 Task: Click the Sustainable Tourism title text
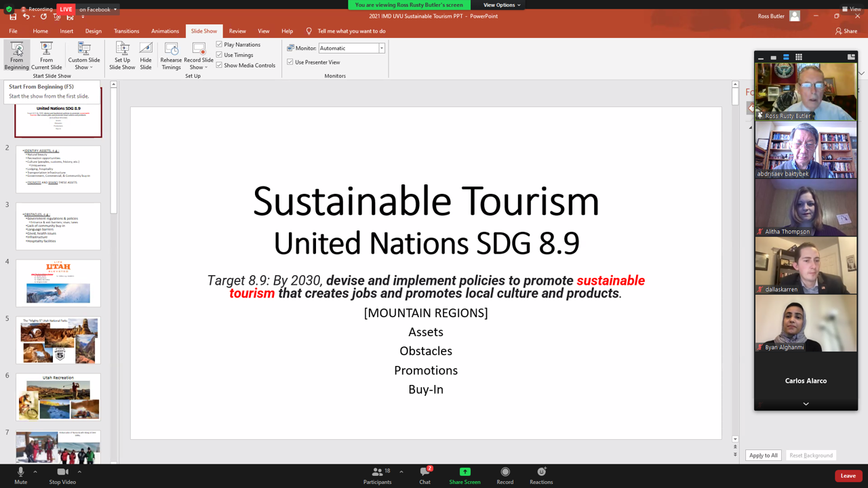pos(426,201)
